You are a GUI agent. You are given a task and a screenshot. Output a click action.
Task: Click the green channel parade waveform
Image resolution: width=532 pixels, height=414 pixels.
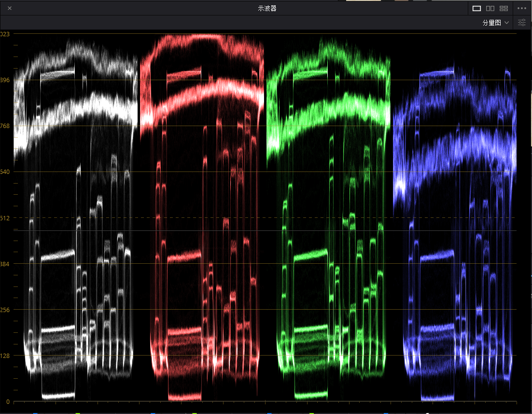[328, 219]
